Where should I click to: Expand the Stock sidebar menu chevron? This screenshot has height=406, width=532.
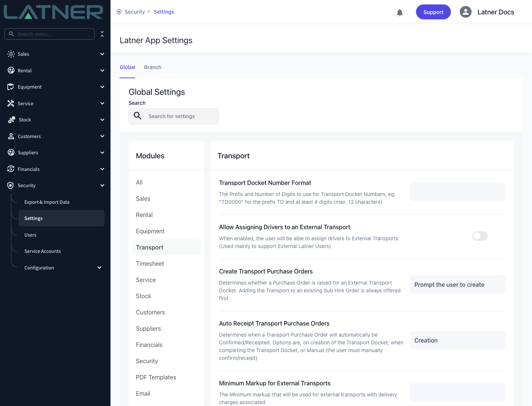(102, 120)
